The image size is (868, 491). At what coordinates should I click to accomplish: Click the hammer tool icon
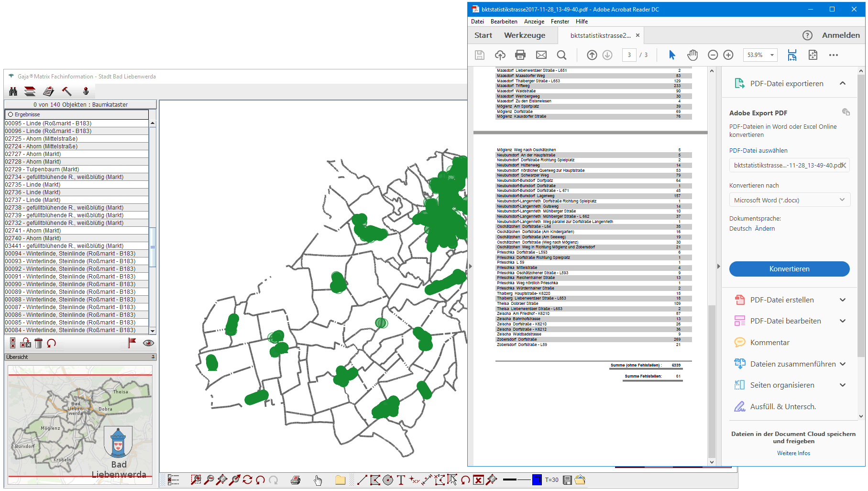pyautogui.click(x=66, y=91)
